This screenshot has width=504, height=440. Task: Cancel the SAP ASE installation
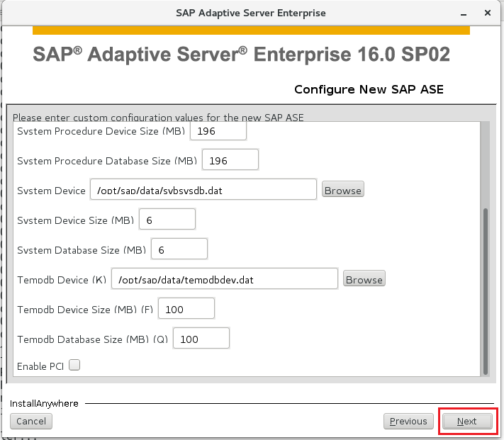pos(31,421)
